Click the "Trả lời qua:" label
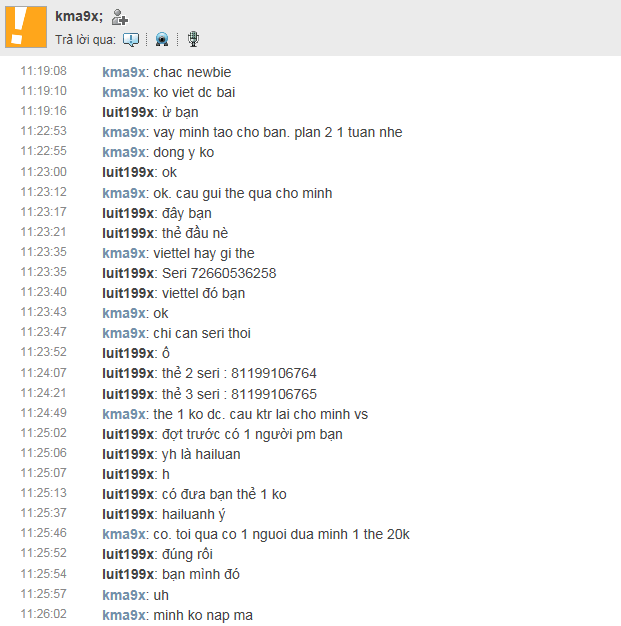The height and width of the screenshot is (626, 621). pyautogui.click(x=86, y=40)
